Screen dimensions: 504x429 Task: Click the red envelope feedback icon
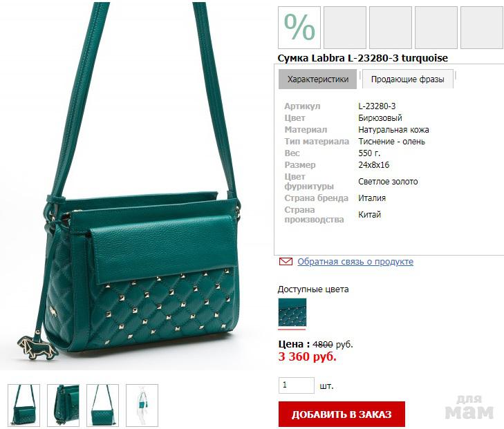tap(286, 261)
